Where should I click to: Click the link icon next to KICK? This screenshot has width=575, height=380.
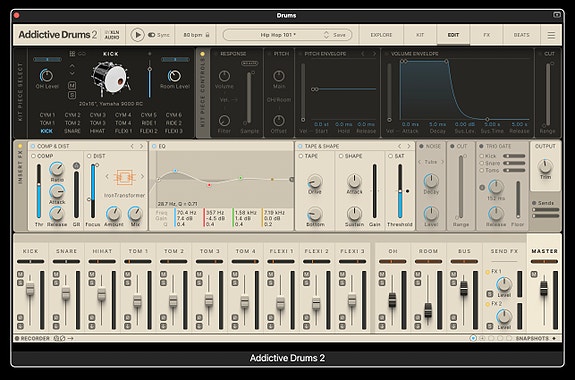(82, 54)
